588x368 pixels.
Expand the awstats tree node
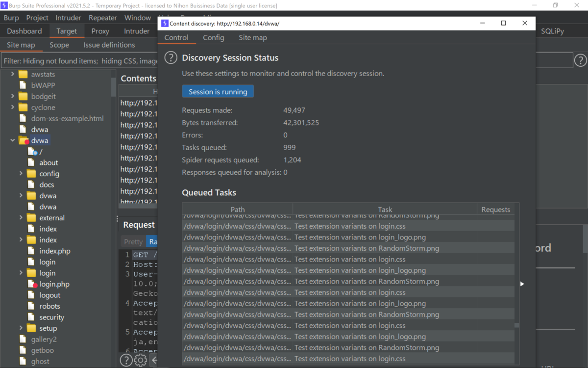13,74
